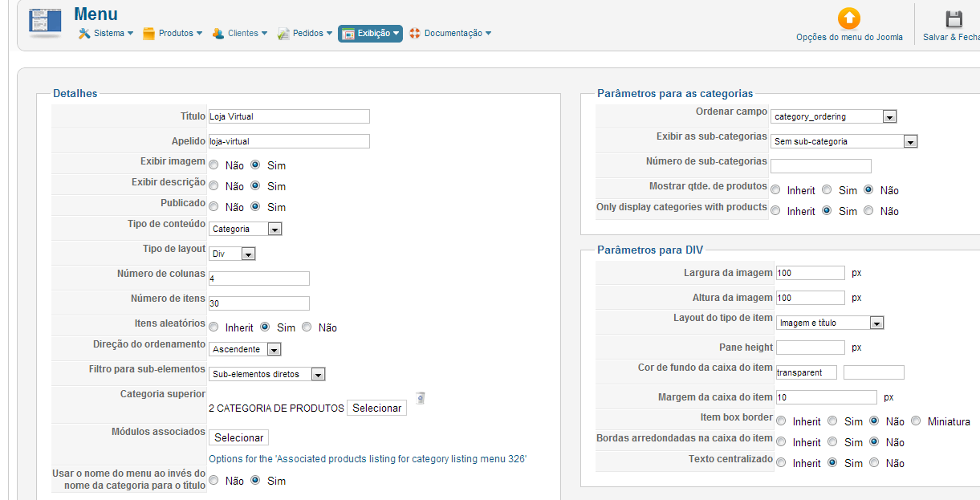Click the Pane height field
This screenshot has width=980, height=500.
pos(811,348)
